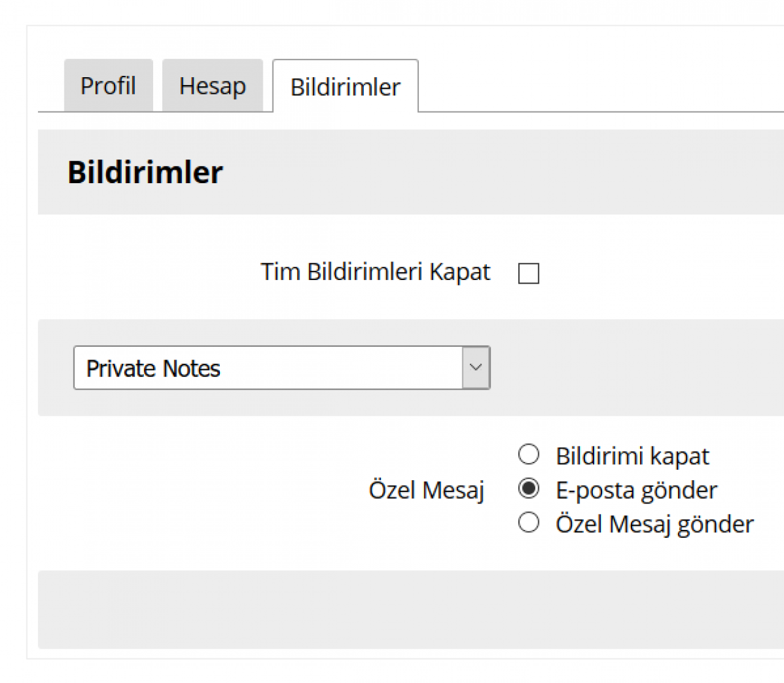
Task: Select the Bildirimi kapat radio button
Action: click(529, 455)
